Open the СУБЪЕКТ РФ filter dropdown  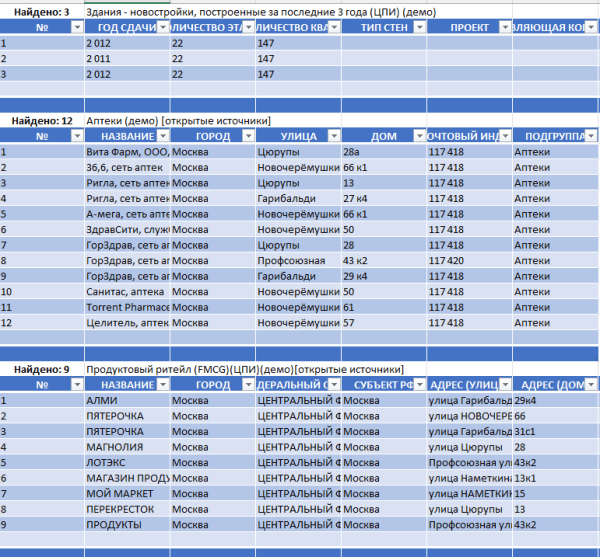tap(417, 385)
